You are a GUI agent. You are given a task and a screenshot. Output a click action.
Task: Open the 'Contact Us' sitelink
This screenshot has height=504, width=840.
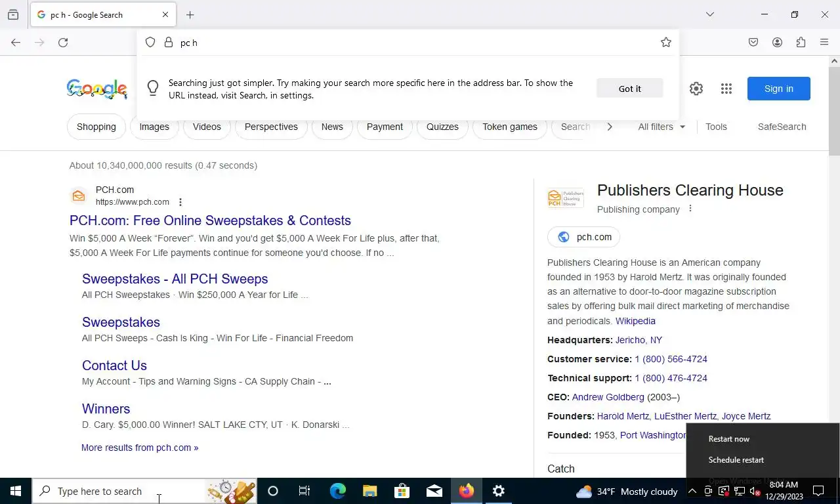coord(114,366)
